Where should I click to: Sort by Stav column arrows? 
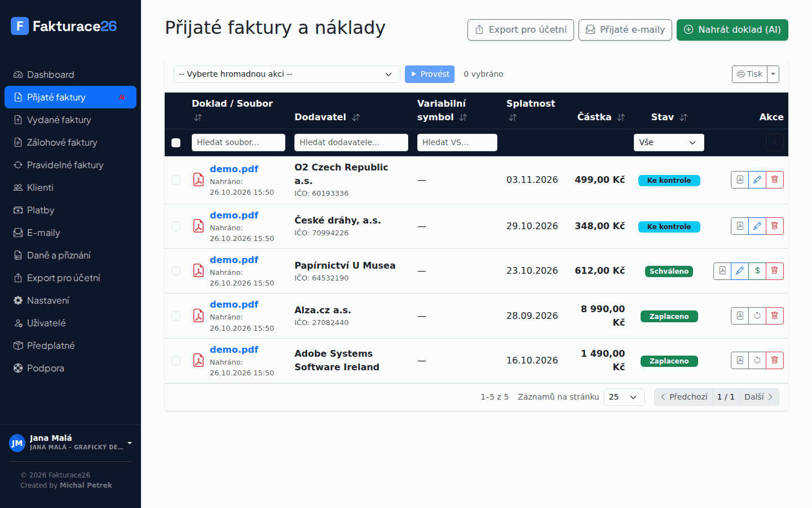tap(683, 117)
